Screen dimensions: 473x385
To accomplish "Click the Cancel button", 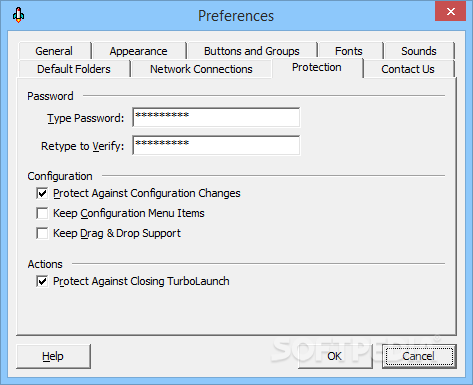I will [419, 356].
